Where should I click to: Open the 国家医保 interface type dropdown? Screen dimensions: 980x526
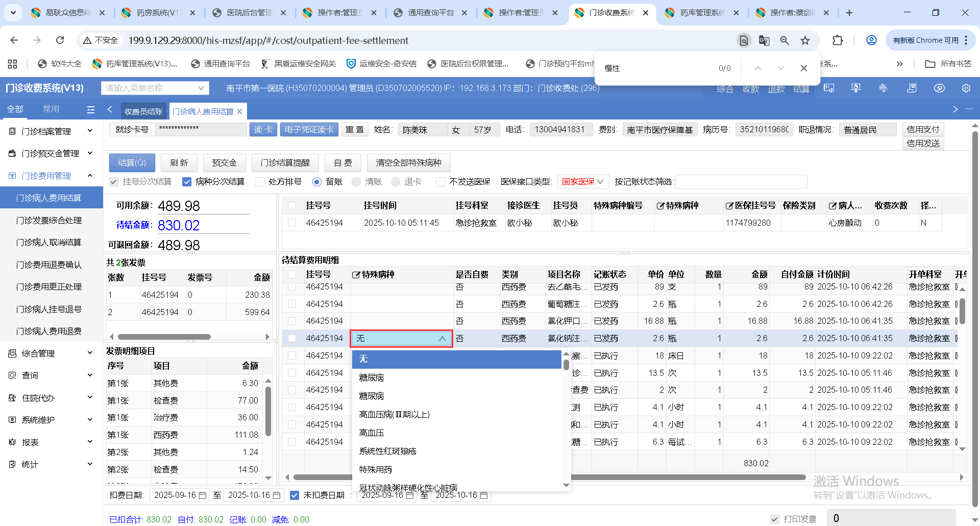pos(582,182)
